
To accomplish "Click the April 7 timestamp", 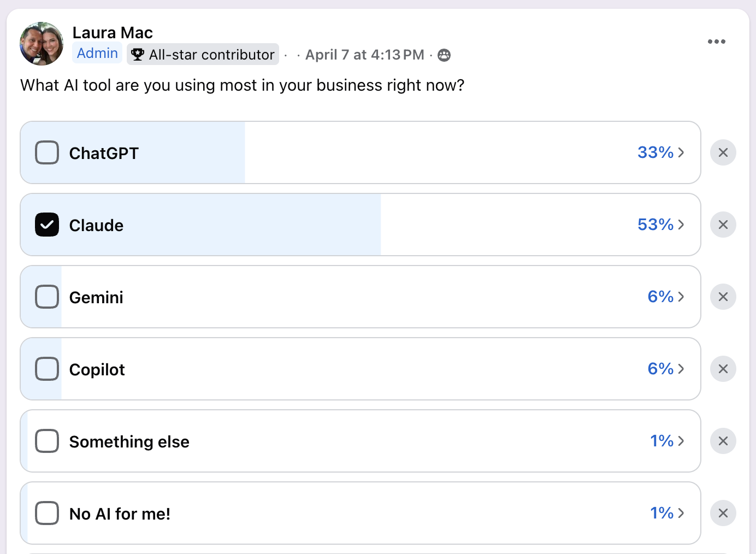I will 364,55.
